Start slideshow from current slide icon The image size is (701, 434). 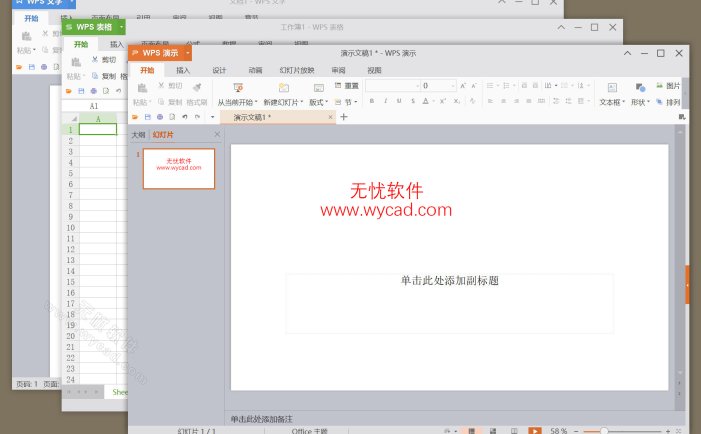tap(238, 87)
